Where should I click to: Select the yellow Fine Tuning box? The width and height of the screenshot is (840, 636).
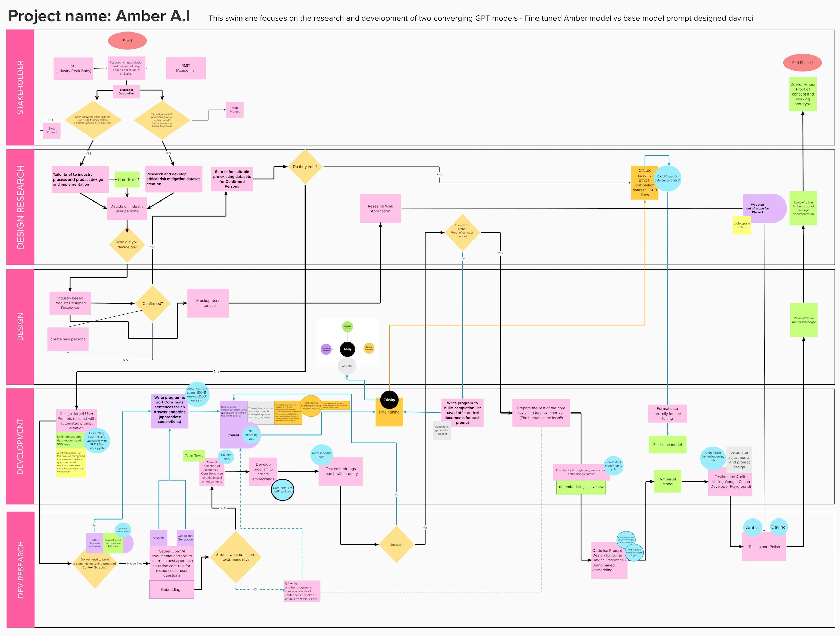(x=389, y=416)
